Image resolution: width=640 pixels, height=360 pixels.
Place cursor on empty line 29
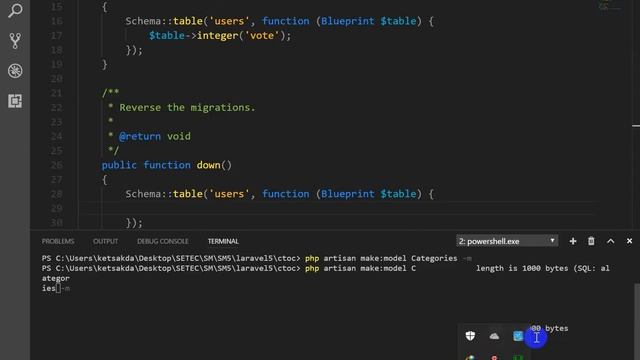(339, 208)
